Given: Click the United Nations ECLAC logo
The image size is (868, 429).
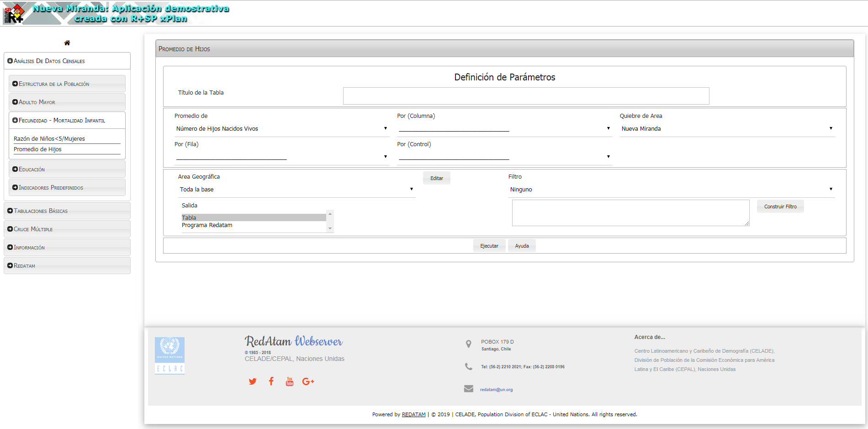Looking at the screenshot, I should (169, 356).
